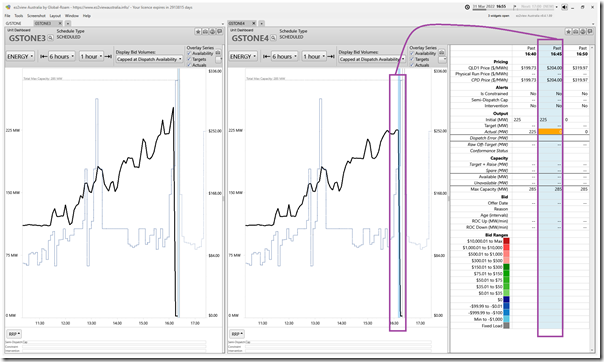Click the $10,000.01 to Max red swatch
Image resolution: width=604 pixels, height=362 pixels.
tap(507, 241)
